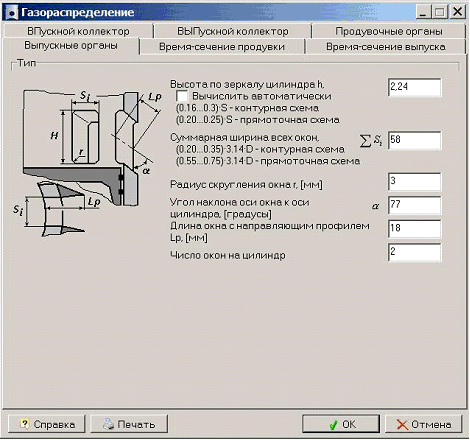Select the Продувочные органы tab
The image size is (470, 440).
coord(389,31)
